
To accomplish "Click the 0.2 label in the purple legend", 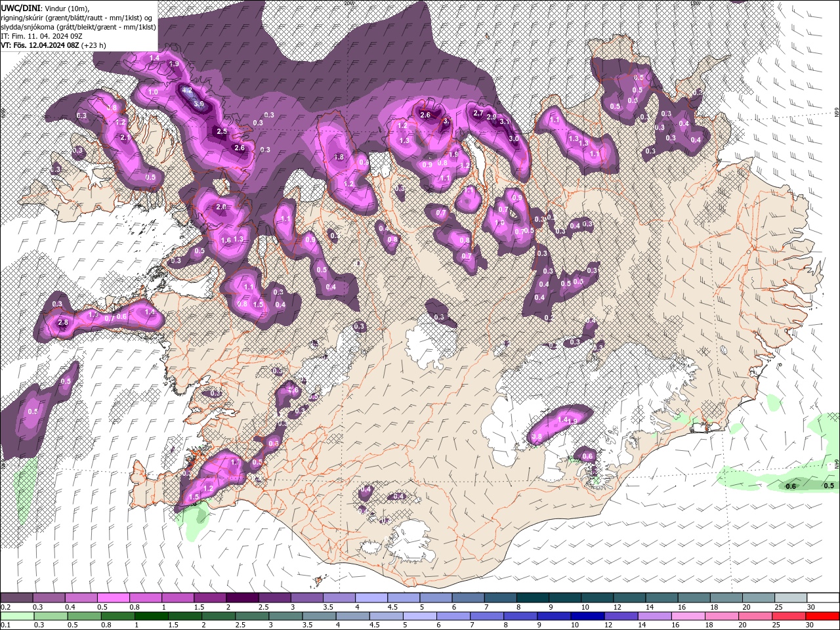I will pyautogui.click(x=5, y=607).
